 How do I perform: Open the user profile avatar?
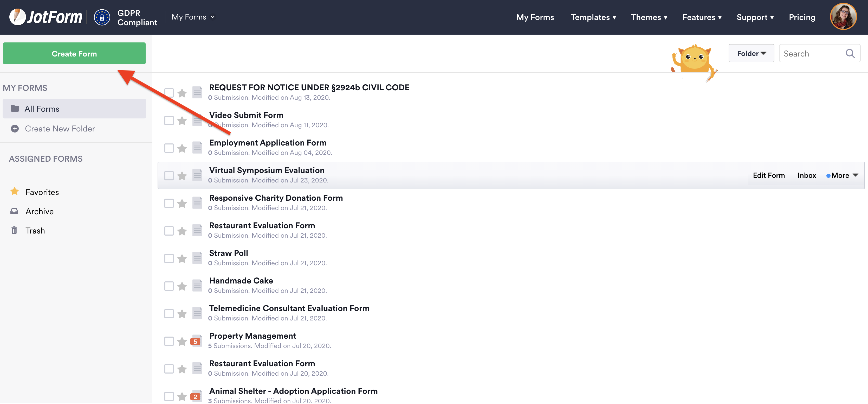(843, 17)
